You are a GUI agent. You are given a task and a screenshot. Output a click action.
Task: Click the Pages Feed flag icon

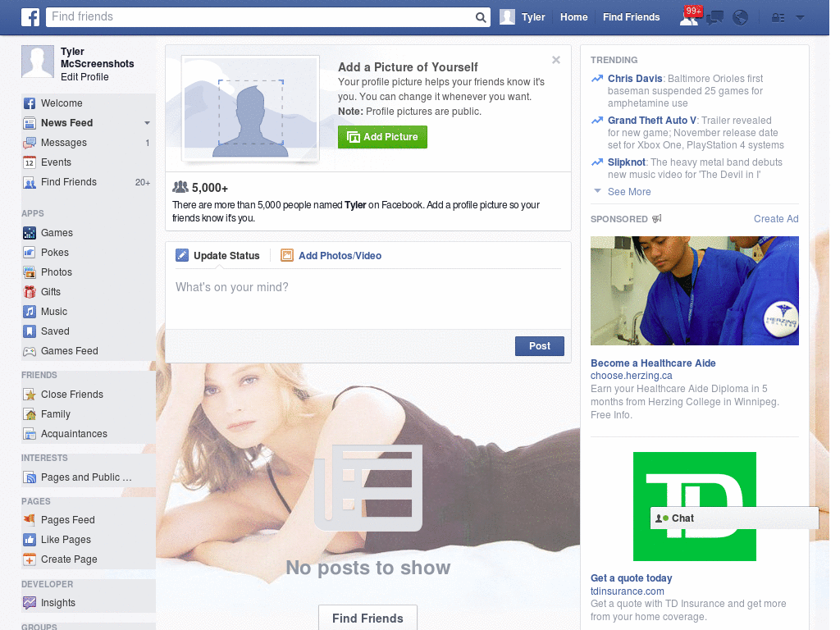[x=30, y=519]
